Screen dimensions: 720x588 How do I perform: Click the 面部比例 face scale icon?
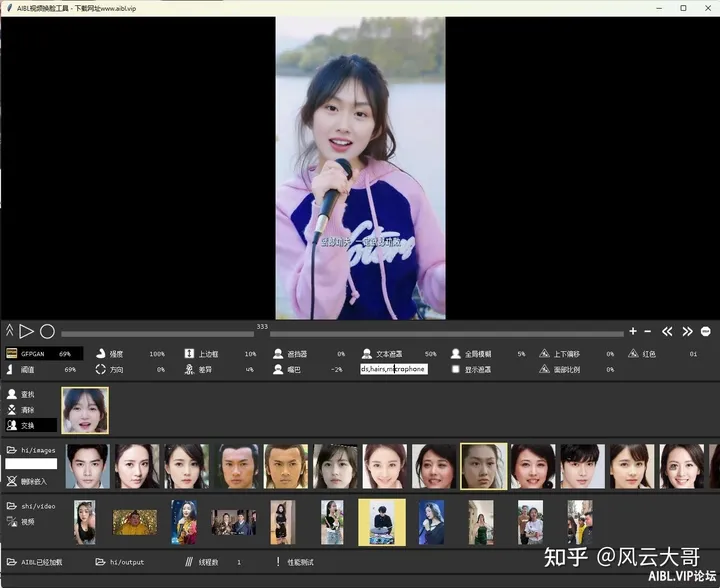pyautogui.click(x=544, y=369)
